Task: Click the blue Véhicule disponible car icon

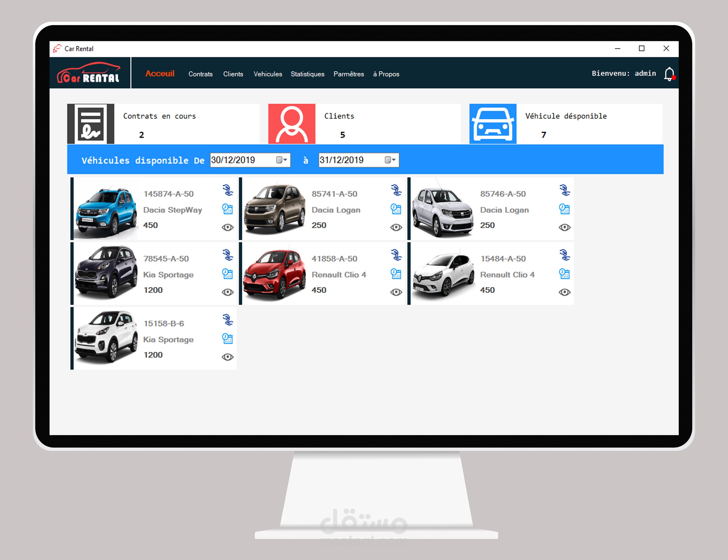Action: point(492,124)
